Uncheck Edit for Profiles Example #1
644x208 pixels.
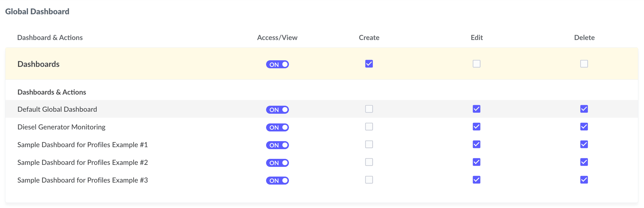(x=477, y=144)
